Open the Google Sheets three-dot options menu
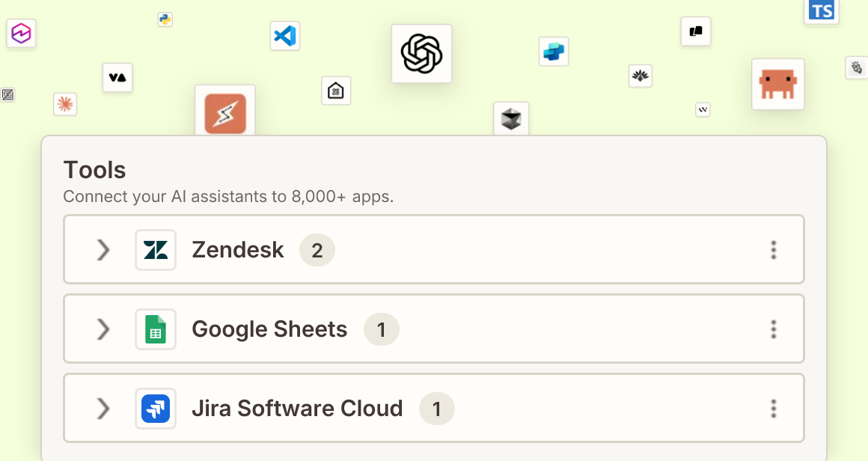The image size is (868, 461). click(773, 329)
